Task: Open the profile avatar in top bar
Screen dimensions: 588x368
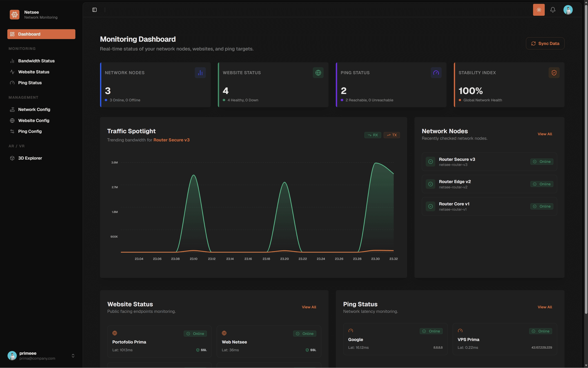Action: click(568, 10)
